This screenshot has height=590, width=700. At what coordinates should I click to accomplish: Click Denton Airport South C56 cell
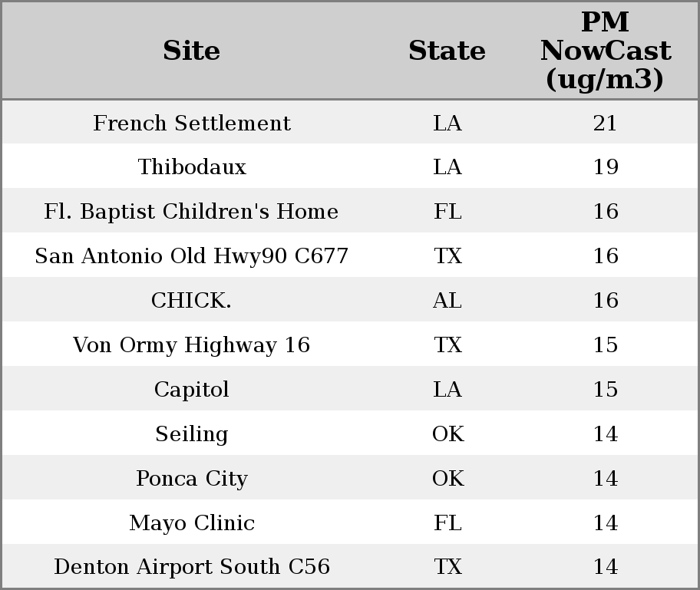tap(191, 567)
